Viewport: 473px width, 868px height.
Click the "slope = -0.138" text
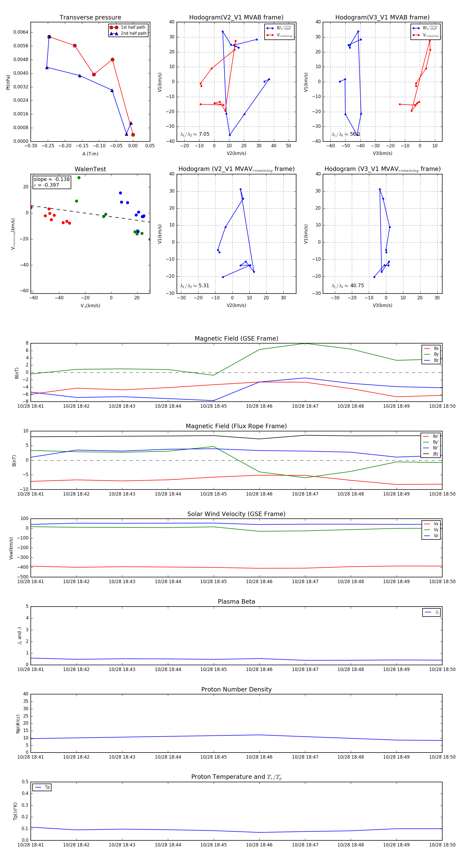[x=52, y=179]
